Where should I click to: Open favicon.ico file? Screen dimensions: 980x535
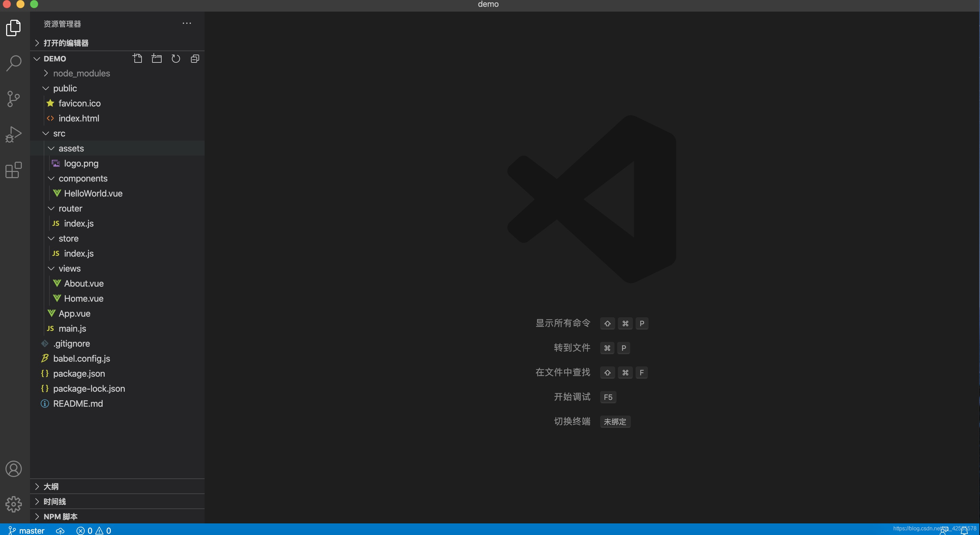click(x=117, y=104)
